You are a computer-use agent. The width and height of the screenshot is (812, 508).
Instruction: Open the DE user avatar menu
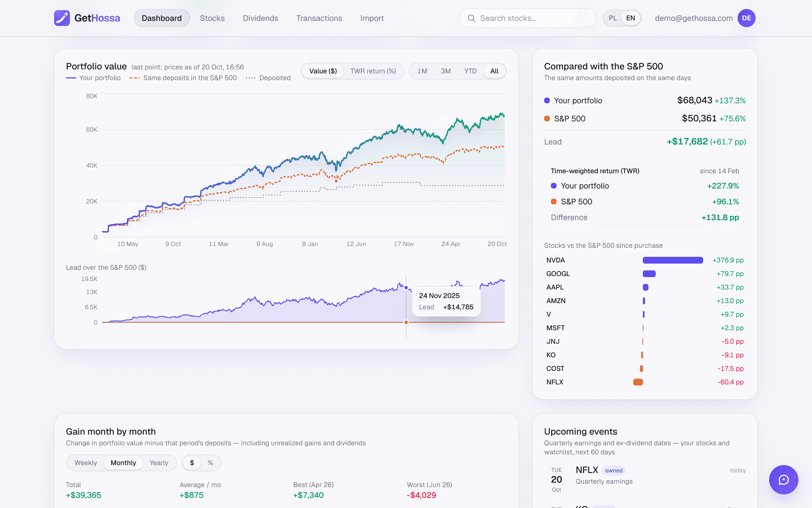tap(746, 18)
